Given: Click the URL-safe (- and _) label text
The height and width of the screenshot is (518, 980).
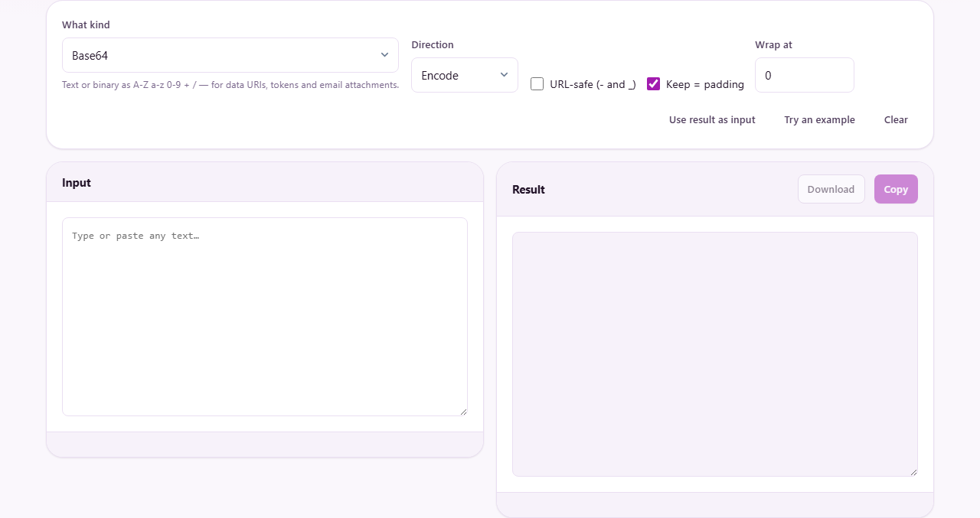Looking at the screenshot, I should tap(593, 84).
